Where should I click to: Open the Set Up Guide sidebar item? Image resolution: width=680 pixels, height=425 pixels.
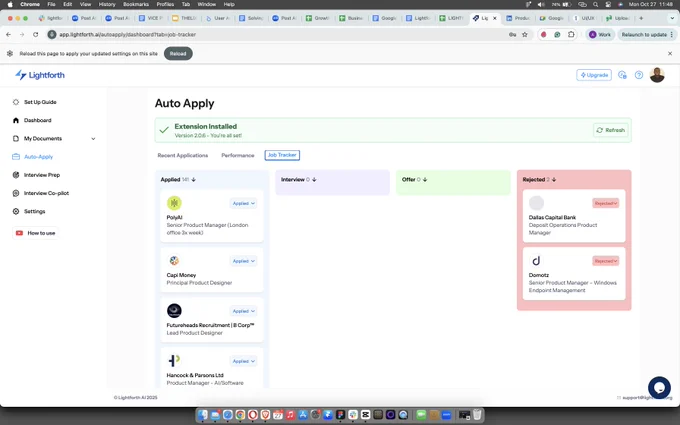[40, 102]
